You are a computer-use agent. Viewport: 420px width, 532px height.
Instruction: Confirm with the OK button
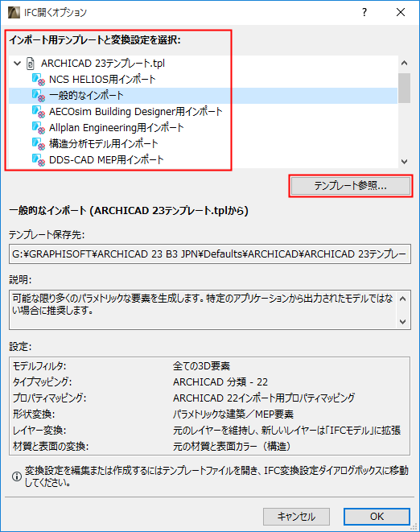(x=377, y=517)
